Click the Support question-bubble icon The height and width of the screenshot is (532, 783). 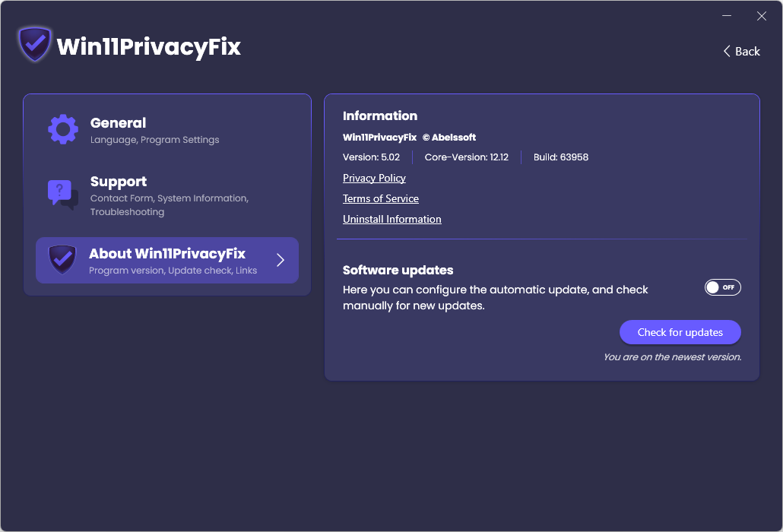tap(63, 195)
